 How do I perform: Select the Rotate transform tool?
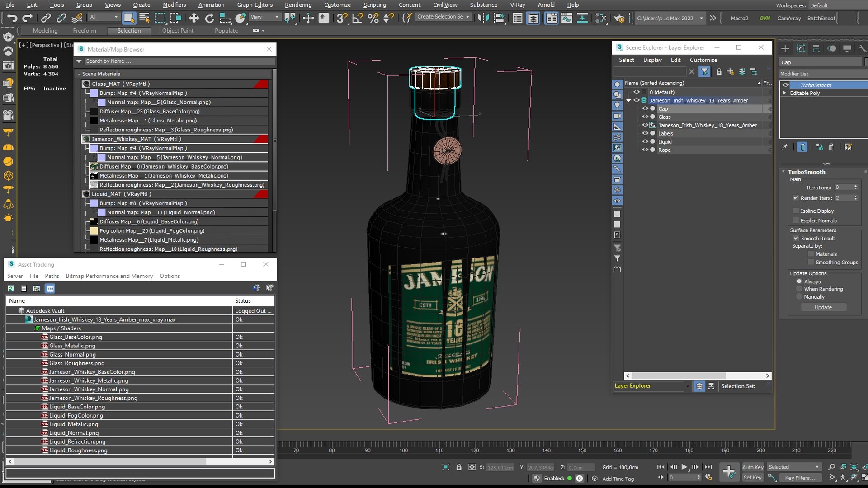click(209, 18)
